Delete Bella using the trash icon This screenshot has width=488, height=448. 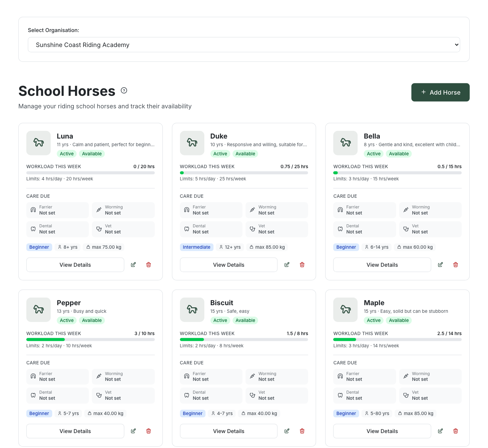pos(455,265)
